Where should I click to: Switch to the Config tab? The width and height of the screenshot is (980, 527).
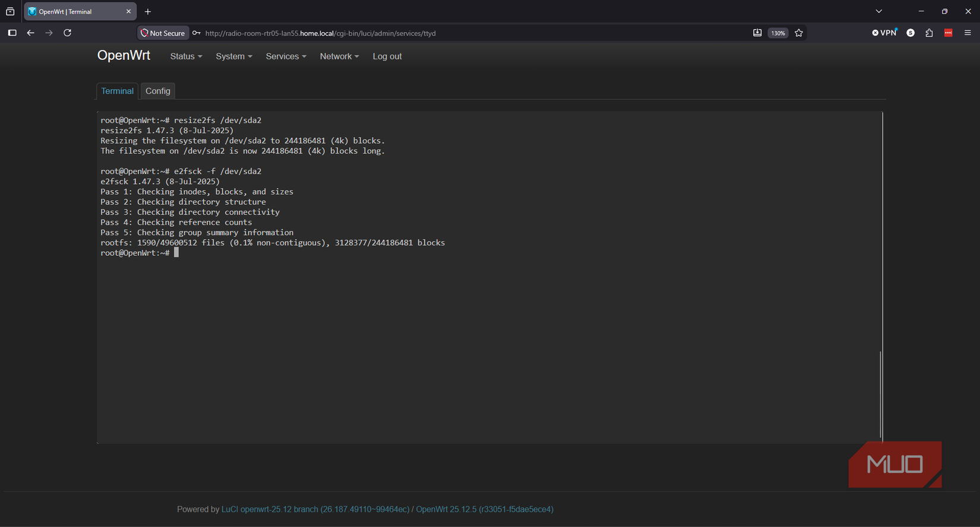coord(158,91)
